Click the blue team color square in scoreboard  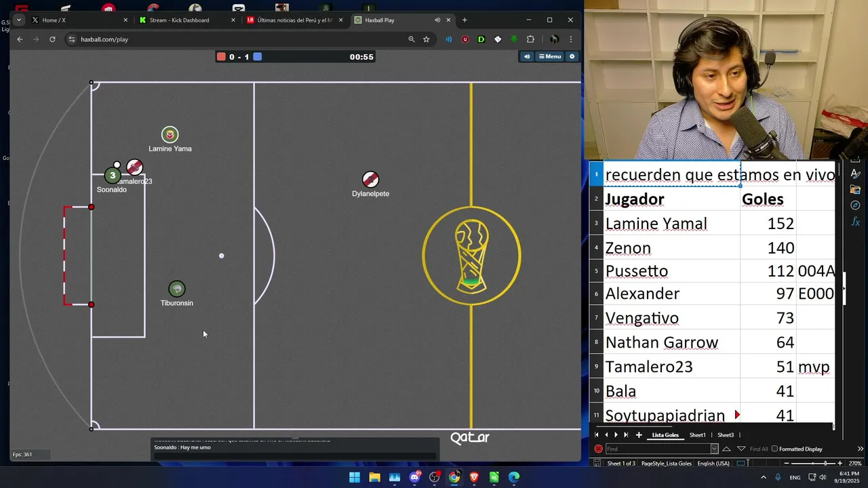(x=258, y=57)
